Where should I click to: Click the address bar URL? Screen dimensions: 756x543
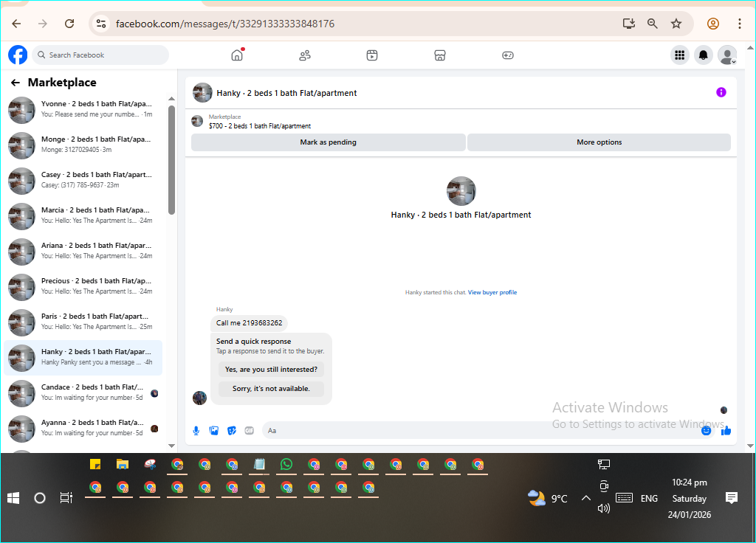tap(225, 24)
